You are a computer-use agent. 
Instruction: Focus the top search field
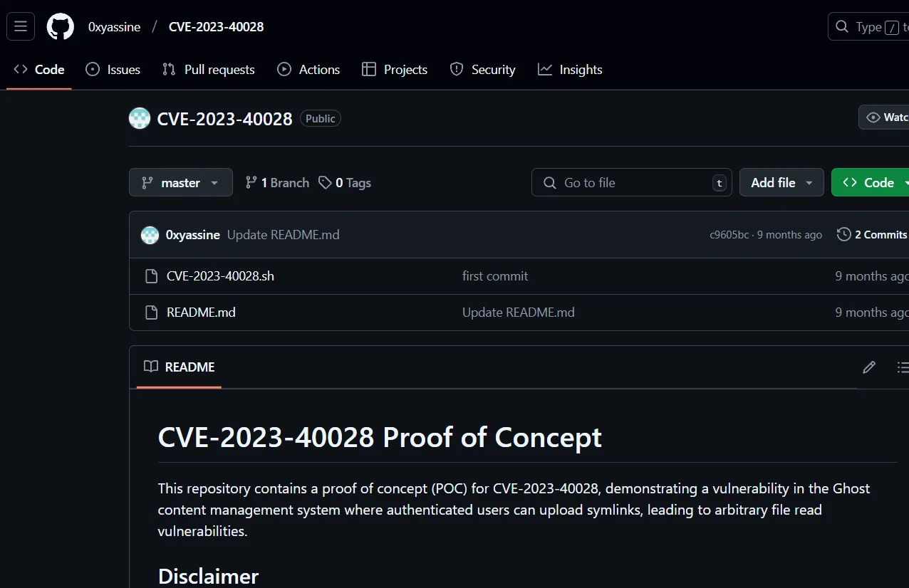(x=868, y=27)
